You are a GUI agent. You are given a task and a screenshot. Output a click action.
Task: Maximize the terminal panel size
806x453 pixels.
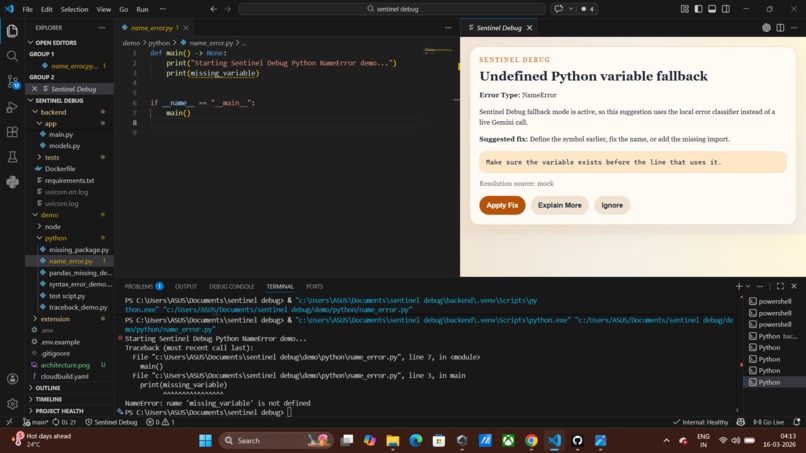coord(780,286)
